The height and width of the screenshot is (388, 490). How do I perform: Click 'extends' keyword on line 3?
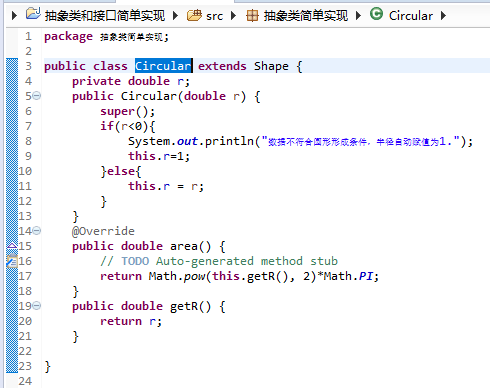(x=222, y=66)
